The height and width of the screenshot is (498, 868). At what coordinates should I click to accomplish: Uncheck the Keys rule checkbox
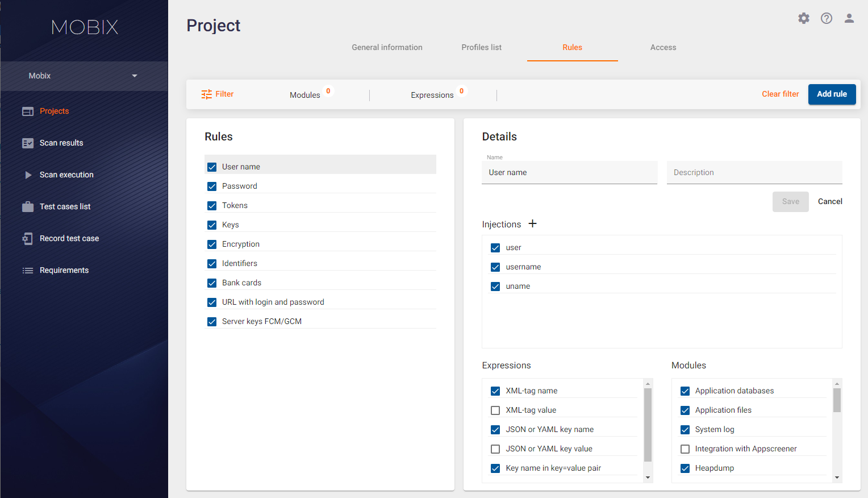[212, 225]
